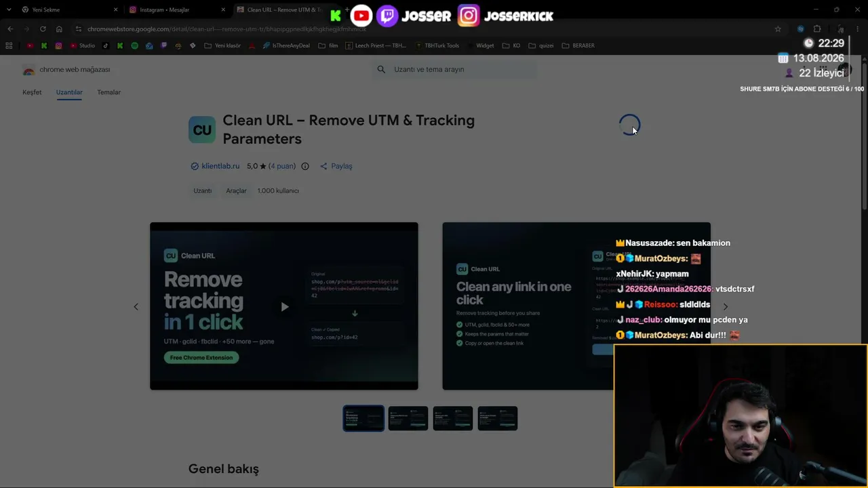This screenshot has height=488, width=868.
Task: Bookmark this page with the star
Action: pos(778,29)
